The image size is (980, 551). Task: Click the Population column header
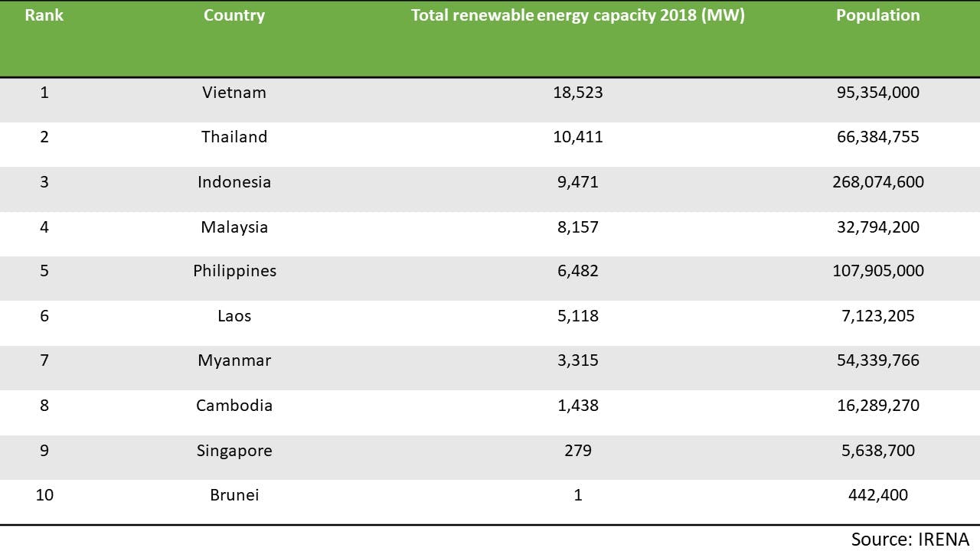click(878, 15)
